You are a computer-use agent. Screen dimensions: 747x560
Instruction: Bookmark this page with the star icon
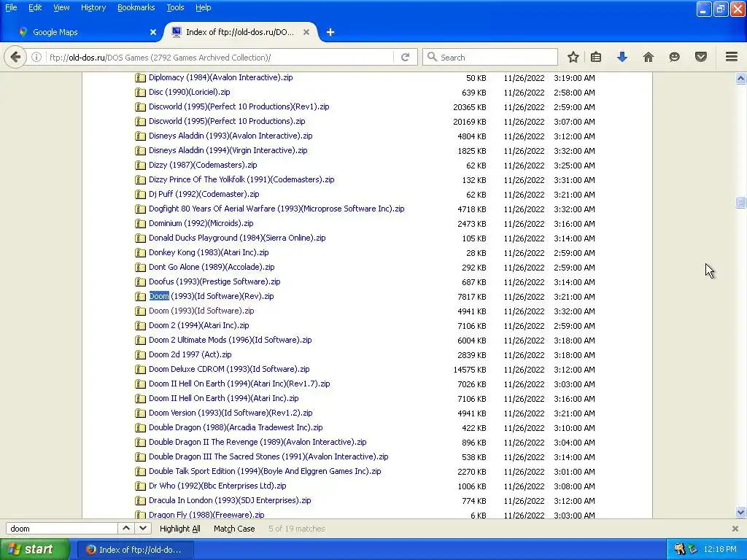(x=573, y=57)
